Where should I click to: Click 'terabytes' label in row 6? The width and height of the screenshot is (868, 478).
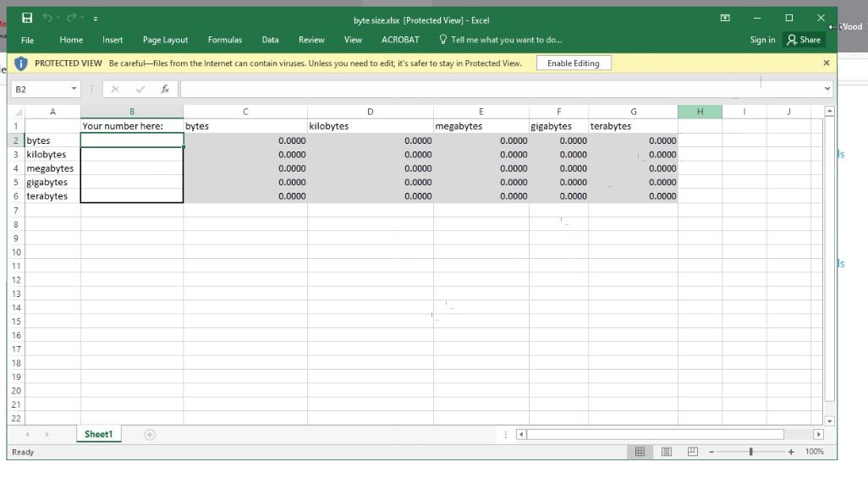pyautogui.click(x=47, y=196)
